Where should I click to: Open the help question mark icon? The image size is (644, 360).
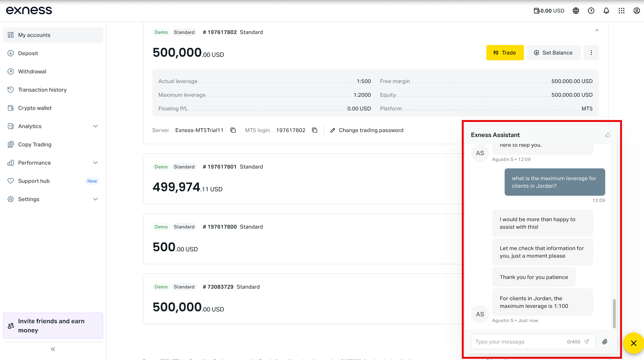(591, 11)
